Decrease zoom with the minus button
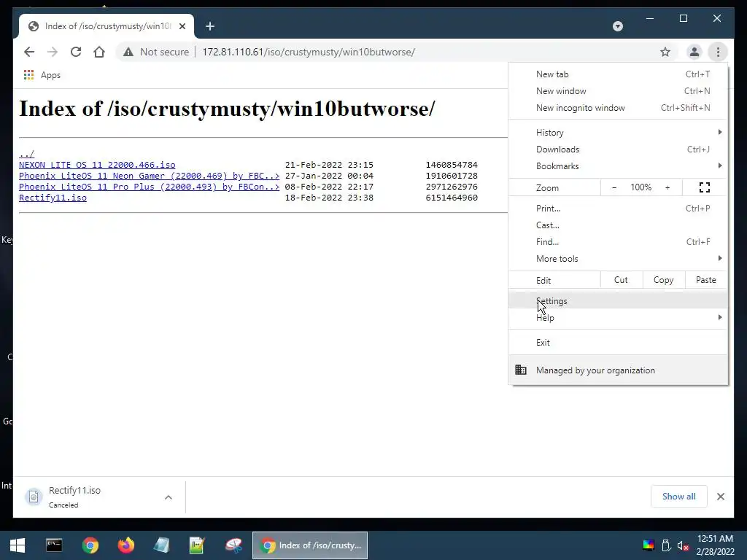The width and height of the screenshot is (747, 560). 614,187
